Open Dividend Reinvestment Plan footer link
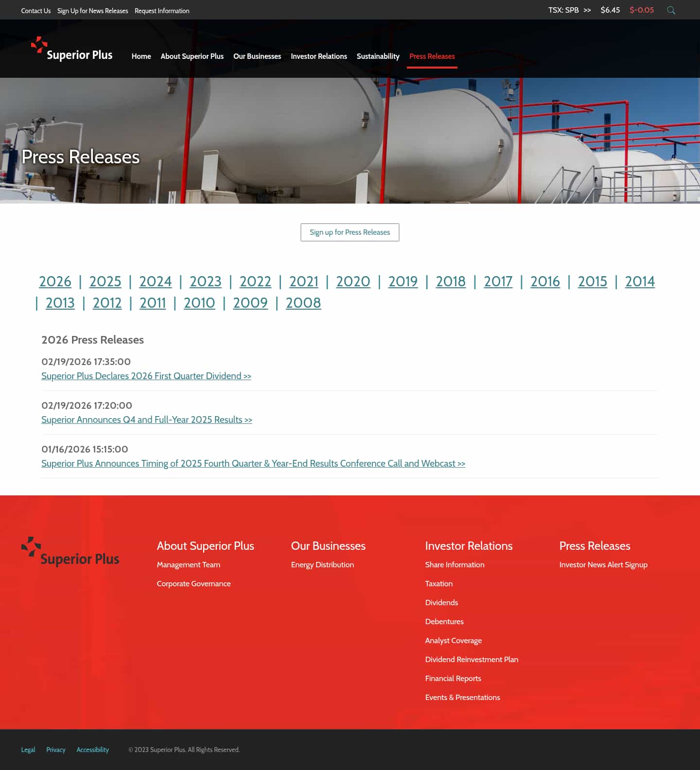Image resolution: width=700 pixels, height=770 pixels. (x=472, y=660)
